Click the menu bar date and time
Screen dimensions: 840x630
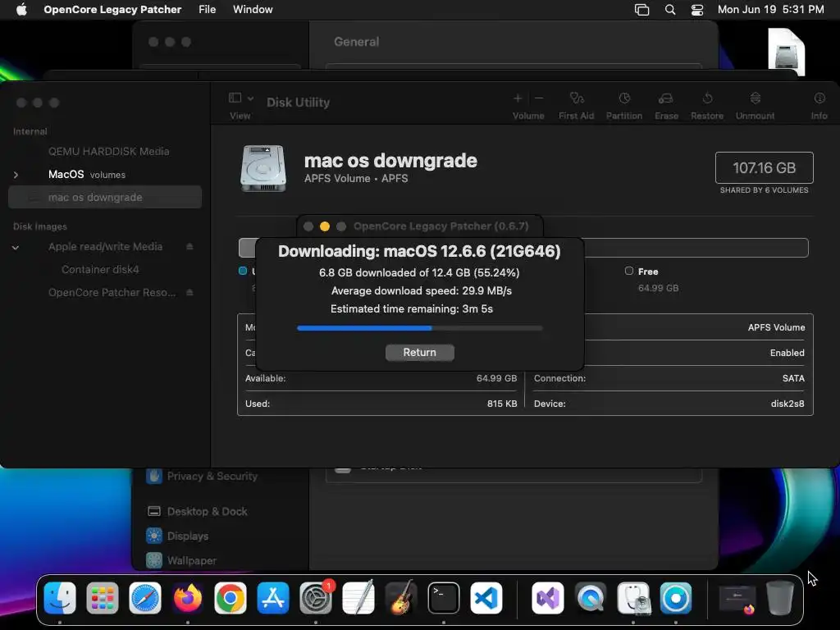770,10
